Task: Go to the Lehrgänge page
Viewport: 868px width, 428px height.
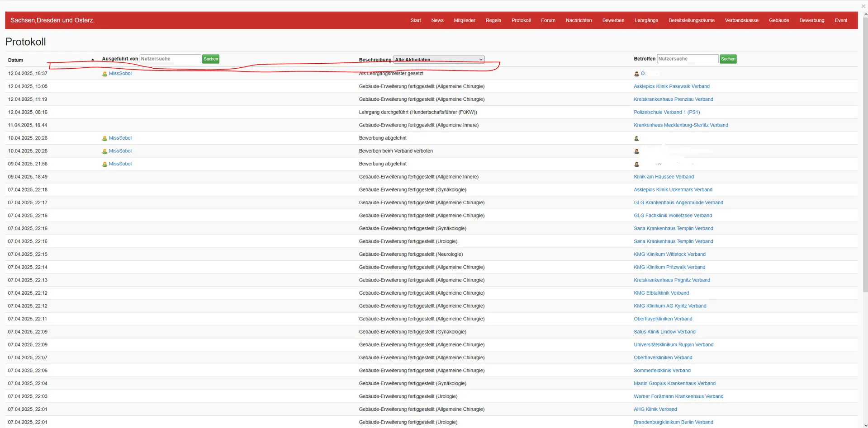Action: (646, 20)
